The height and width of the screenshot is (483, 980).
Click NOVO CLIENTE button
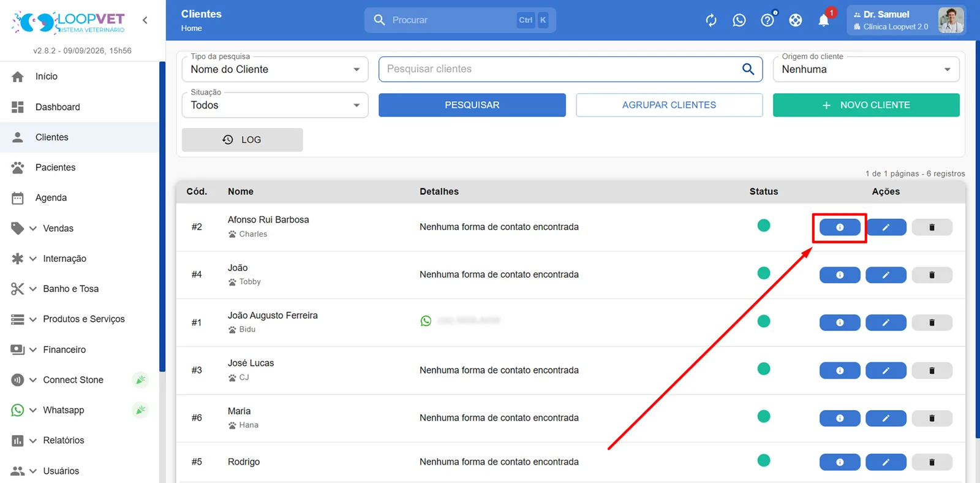[x=866, y=105]
